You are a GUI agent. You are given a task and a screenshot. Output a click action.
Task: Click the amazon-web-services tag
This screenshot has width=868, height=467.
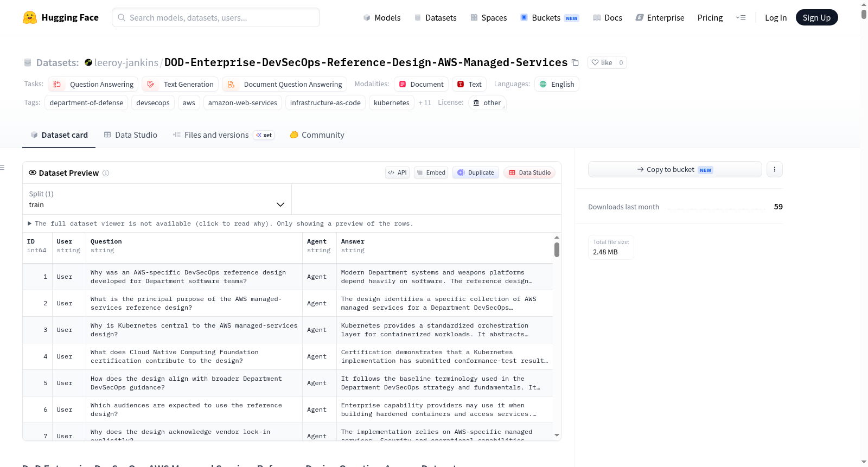point(242,103)
